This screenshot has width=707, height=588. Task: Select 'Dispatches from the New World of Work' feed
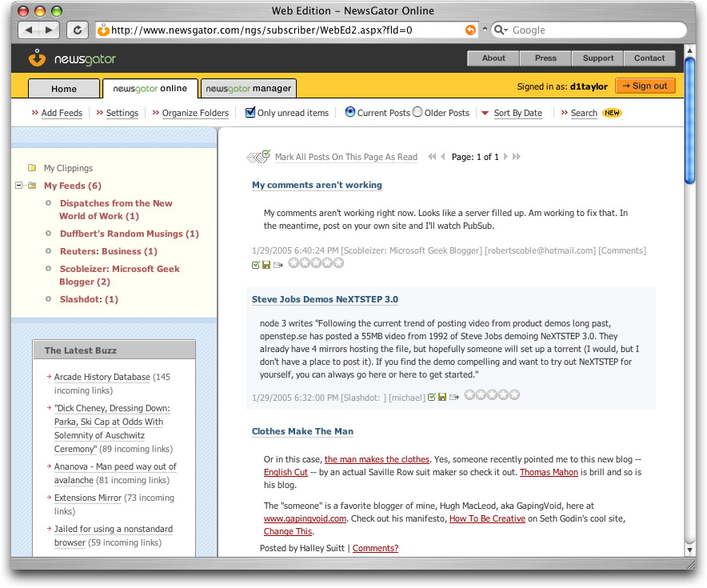(116, 210)
